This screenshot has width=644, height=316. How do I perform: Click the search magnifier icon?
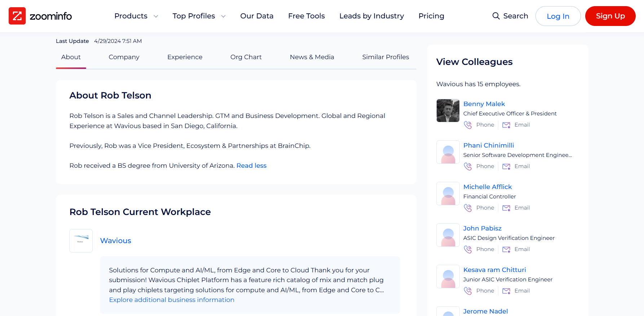496,16
